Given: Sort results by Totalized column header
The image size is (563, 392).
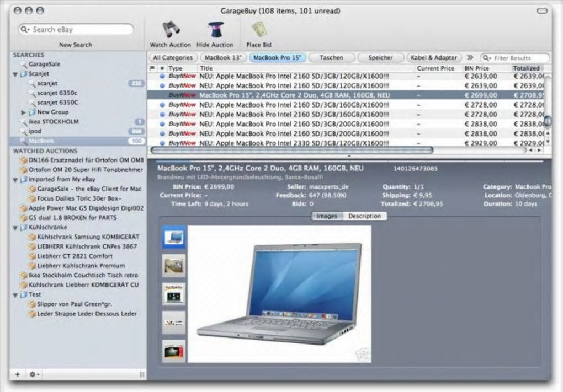Looking at the screenshot, I should coord(527,68).
